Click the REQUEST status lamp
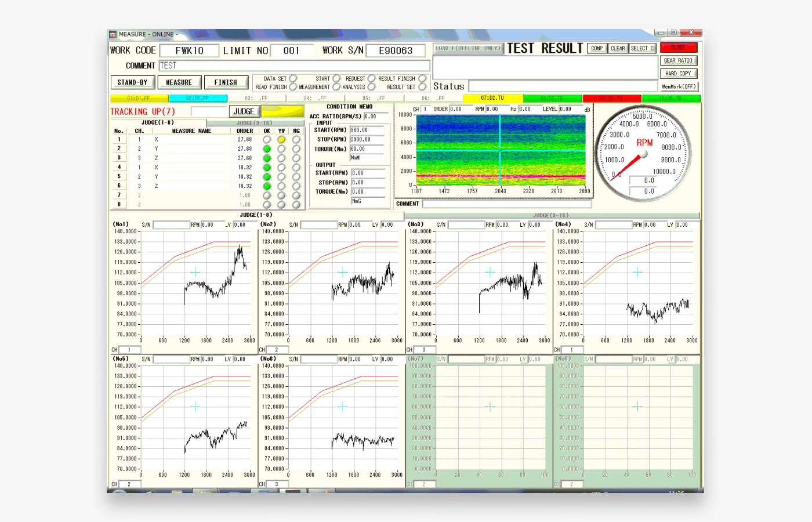The width and height of the screenshot is (812, 522). (372, 79)
